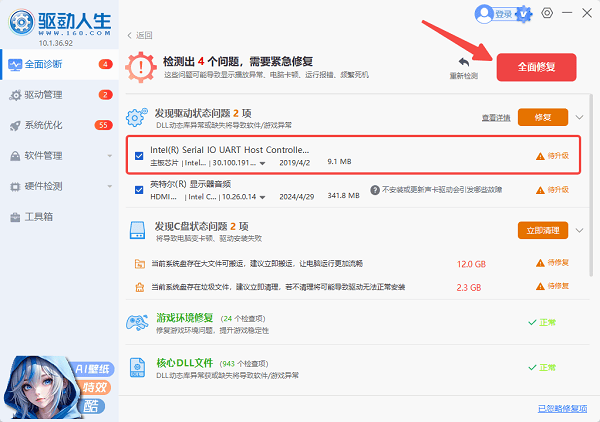Open 硬件检测 in the sidebar
This screenshot has height=422, width=600.
pyautogui.click(x=59, y=187)
